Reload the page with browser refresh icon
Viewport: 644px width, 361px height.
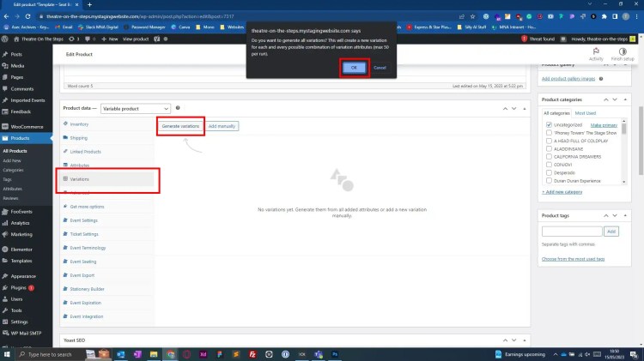click(x=27, y=16)
